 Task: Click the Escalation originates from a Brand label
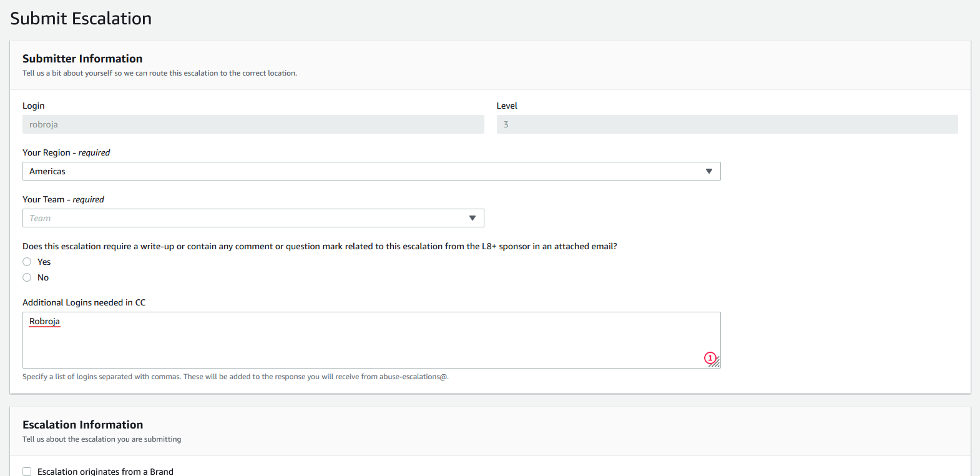coord(105,472)
